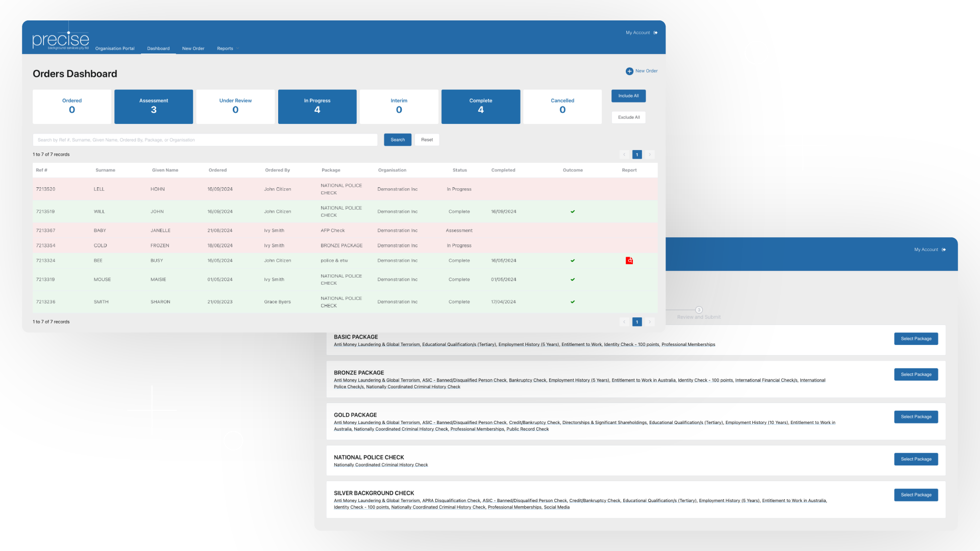
Task: Click the plus icon for New Order
Action: point(629,71)
